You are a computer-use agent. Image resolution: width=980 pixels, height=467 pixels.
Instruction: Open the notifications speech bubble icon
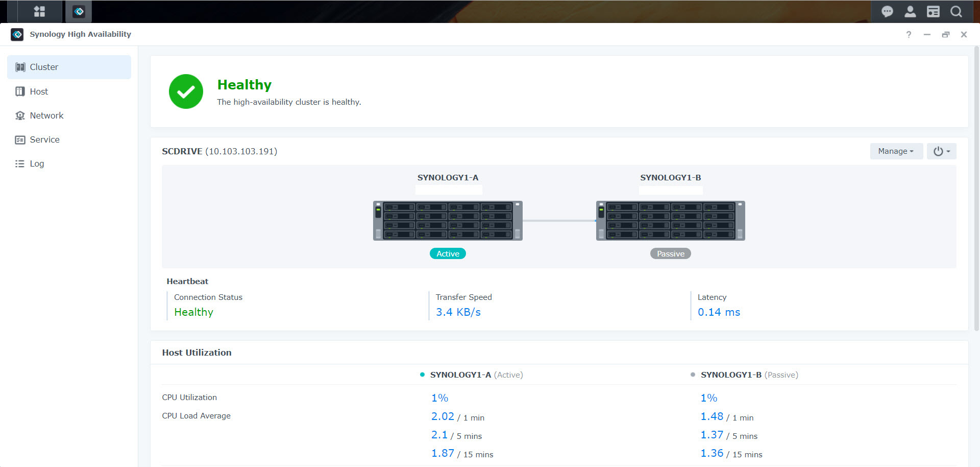tap(887, 11)
